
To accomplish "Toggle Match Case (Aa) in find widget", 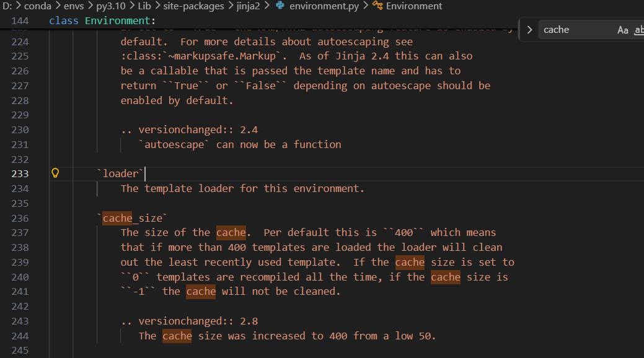I will (x=622, y=30).
